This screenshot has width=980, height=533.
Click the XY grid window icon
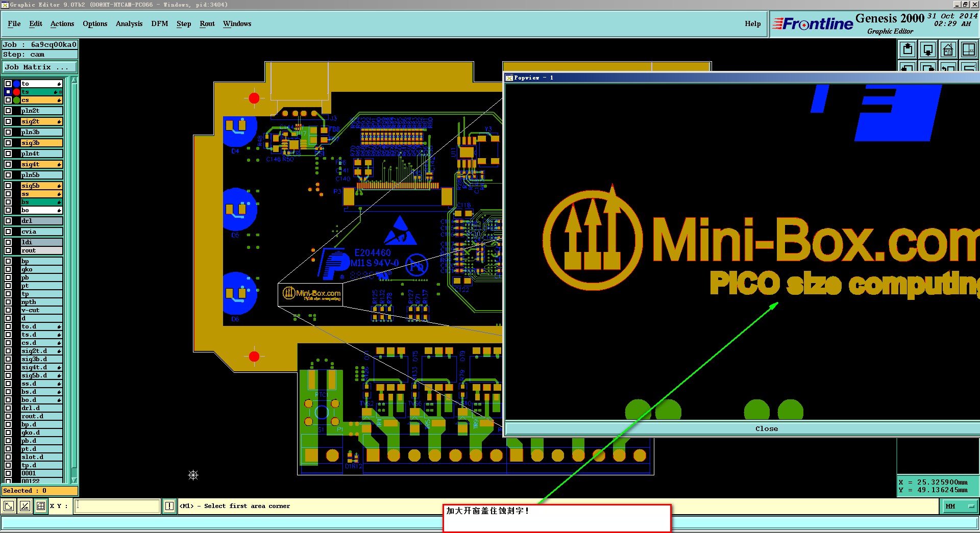click(x=969, y=49)
